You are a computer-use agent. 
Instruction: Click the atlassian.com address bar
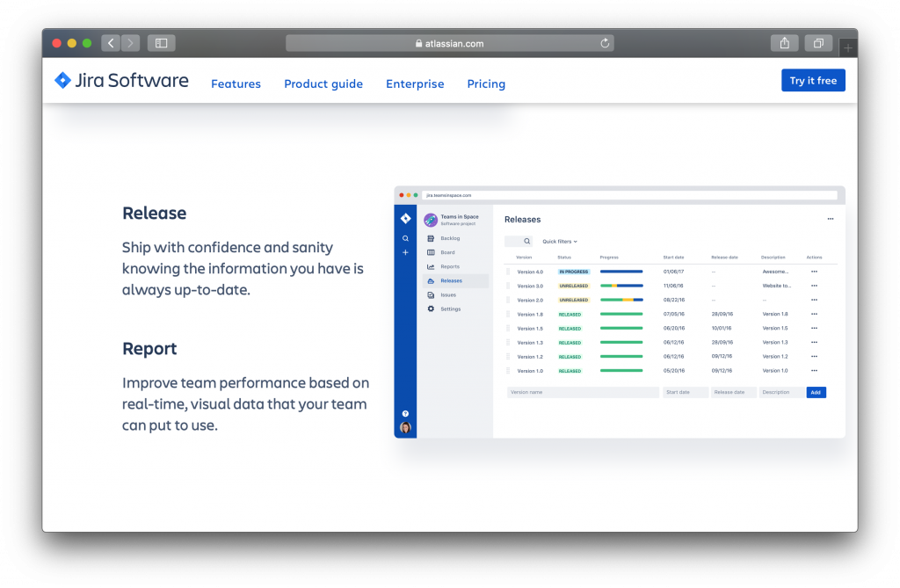point(449,43)
